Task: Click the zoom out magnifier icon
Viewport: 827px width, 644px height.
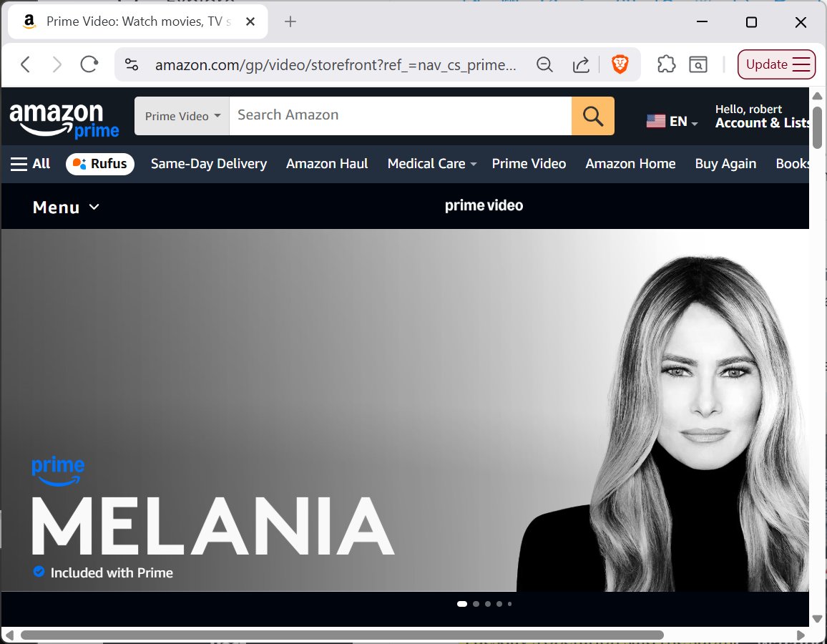Action: point(544,64)
